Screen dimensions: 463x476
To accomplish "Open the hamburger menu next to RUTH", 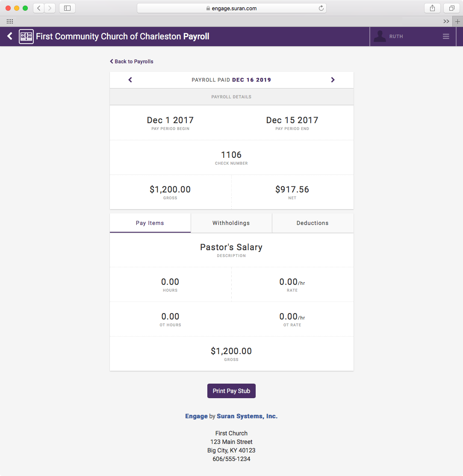I will 446,36.
